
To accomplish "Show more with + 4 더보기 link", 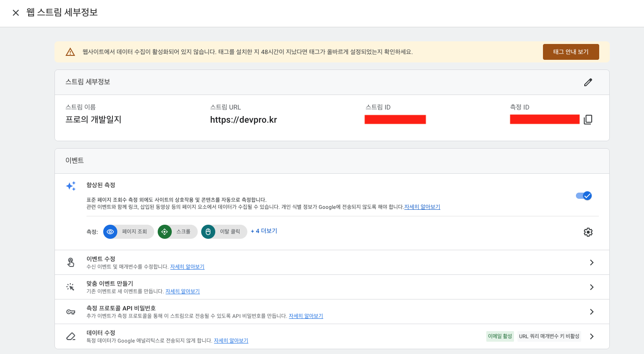I will 264,231.
